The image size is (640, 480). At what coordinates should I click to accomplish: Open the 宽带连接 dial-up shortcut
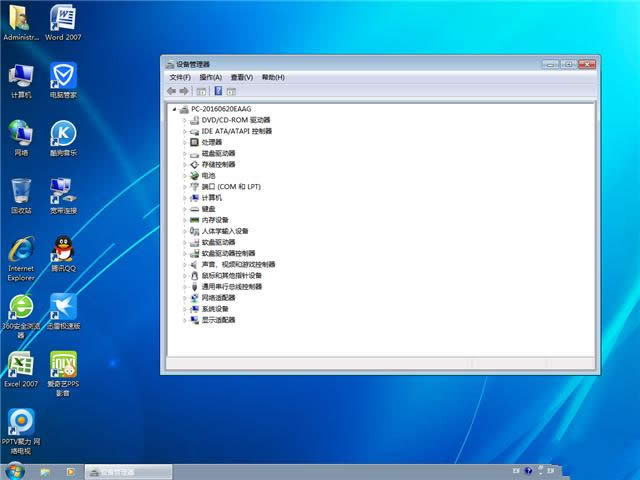pyautogui.click(x=63, y=196)
